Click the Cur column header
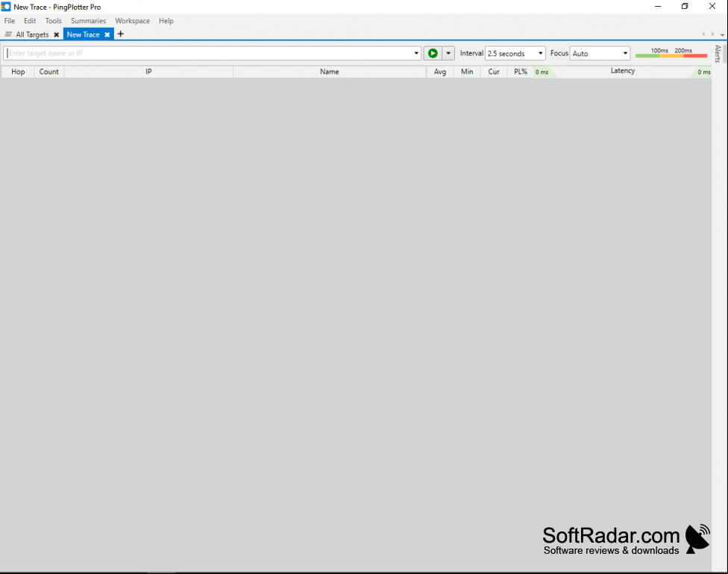Image resolution: width=728 pixels, height=574 pixels. click(x=494, y=72)
